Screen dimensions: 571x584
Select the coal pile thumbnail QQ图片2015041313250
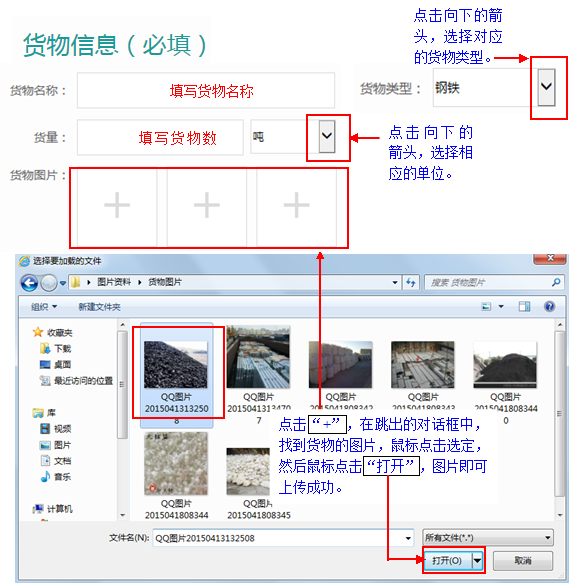pyautogui.click(x=176, y=374)
